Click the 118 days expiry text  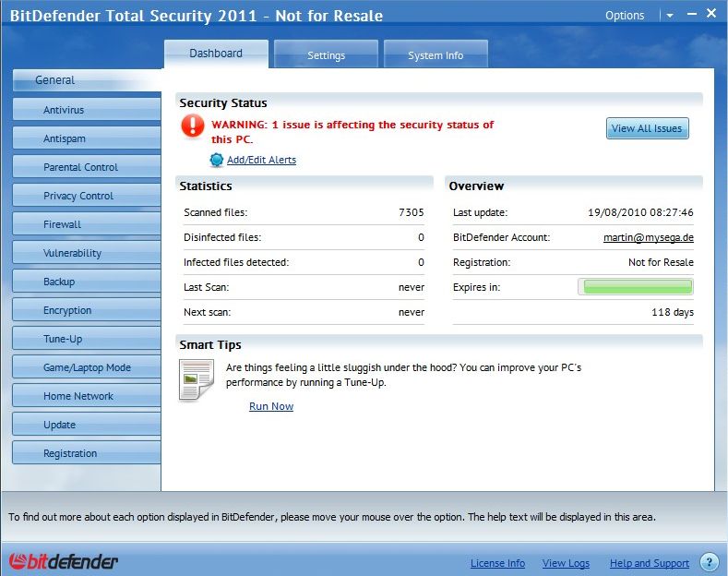pos(673,312)
